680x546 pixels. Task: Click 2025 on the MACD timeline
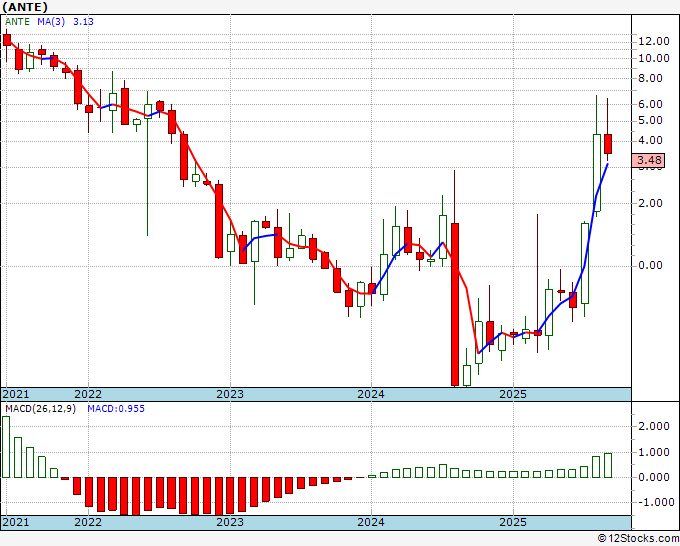(x=513, y=522)
